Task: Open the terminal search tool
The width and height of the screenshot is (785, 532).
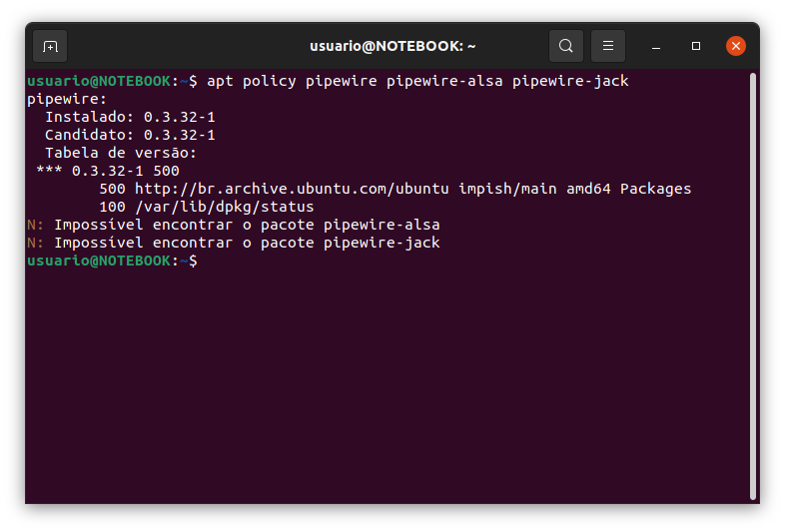Action: click(x=565, y=46)
